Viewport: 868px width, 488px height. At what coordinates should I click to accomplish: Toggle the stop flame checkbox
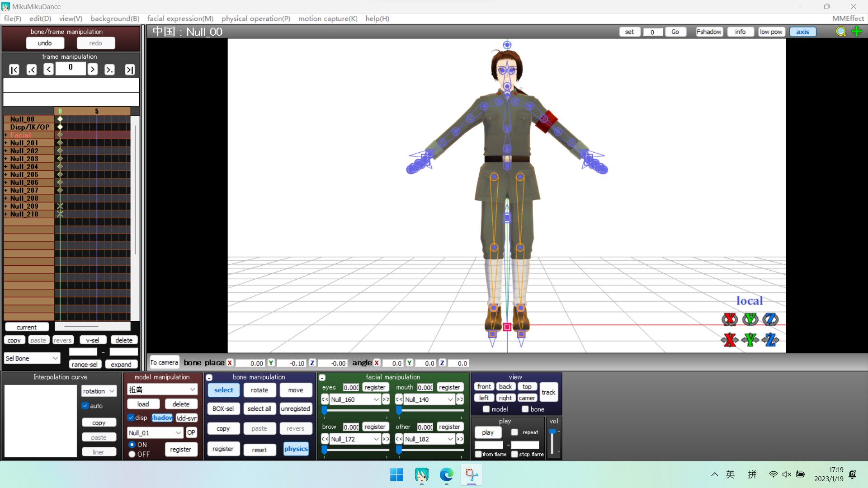click(514, 454)
